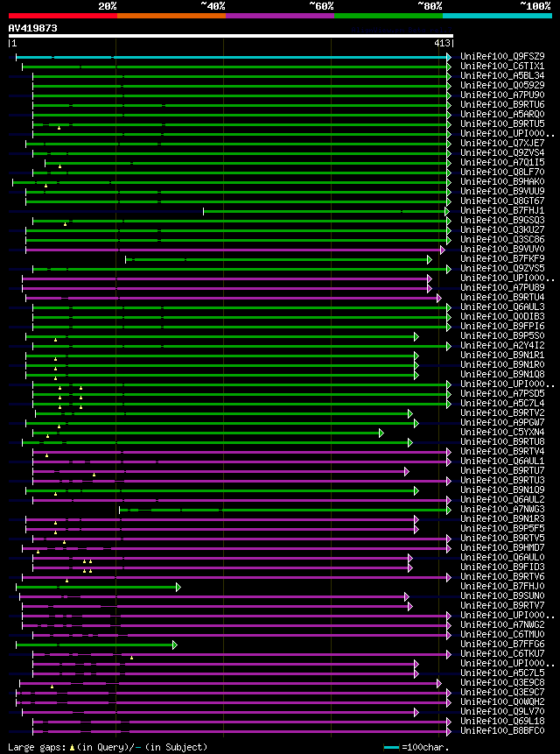The width and height of the screenshot is (560, 754).
Task: Select the UniRef100_B9RTV4 label
Action: pyautogui.click(x=502, y=451)
